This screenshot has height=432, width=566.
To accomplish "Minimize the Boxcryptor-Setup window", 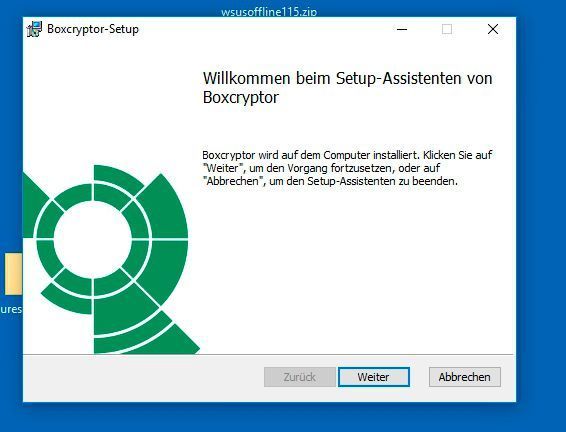I will click(x=402, y=29).
